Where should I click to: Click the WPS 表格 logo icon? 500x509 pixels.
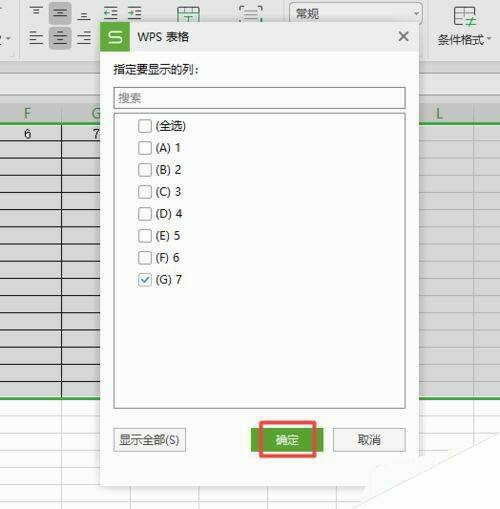[x=115, y=37]
